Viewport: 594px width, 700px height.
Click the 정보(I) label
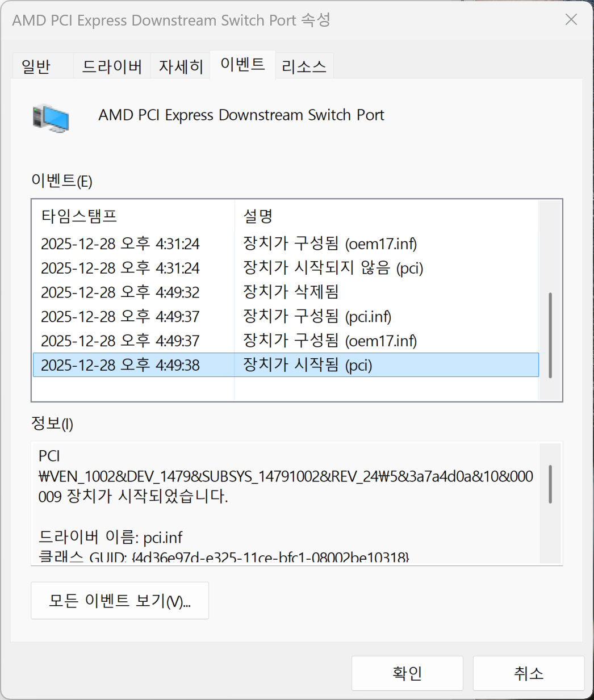(x=52, y=423)
